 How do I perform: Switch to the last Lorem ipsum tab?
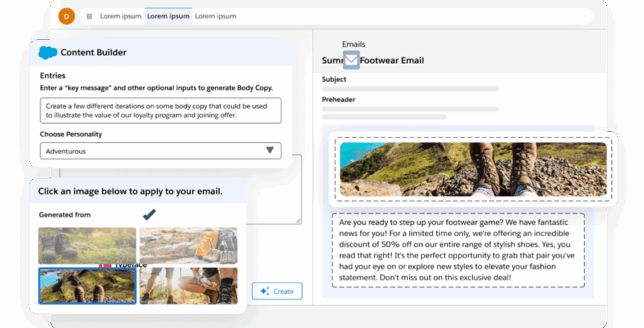215,16
